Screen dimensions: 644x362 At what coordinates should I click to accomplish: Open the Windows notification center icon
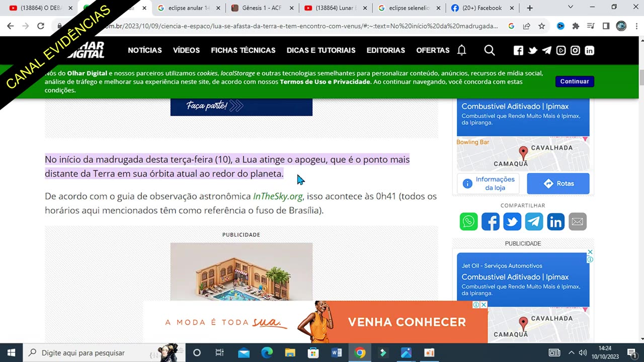pyautogui.click(x=631, y=353)
